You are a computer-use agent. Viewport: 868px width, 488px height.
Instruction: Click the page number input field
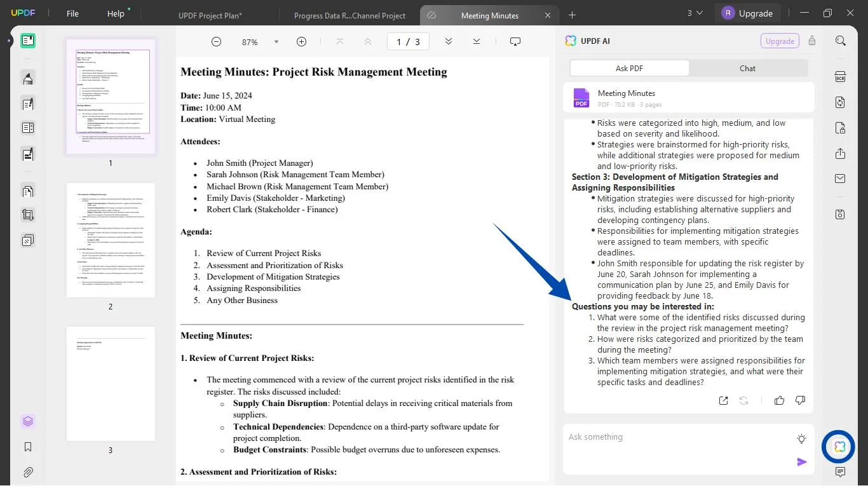pos(408,42)
